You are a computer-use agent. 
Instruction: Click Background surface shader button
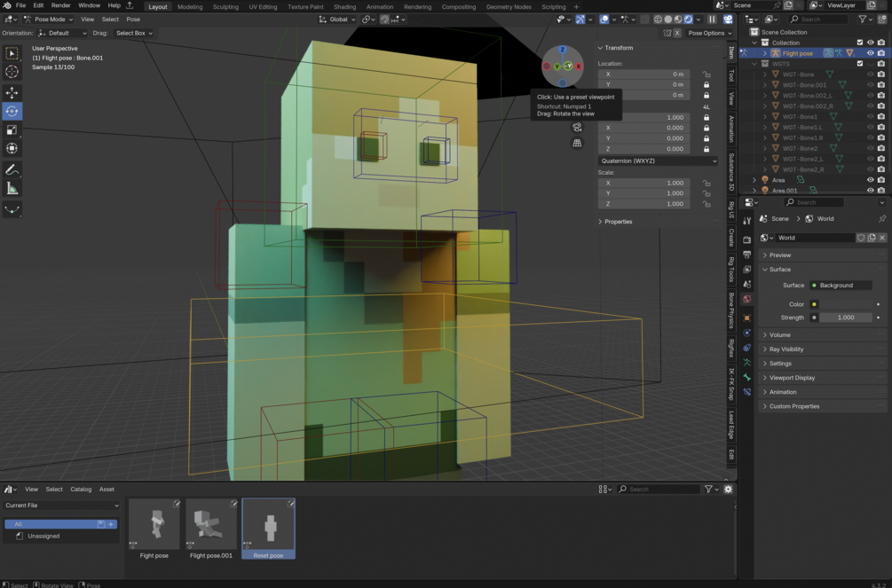tap(841, 286)
